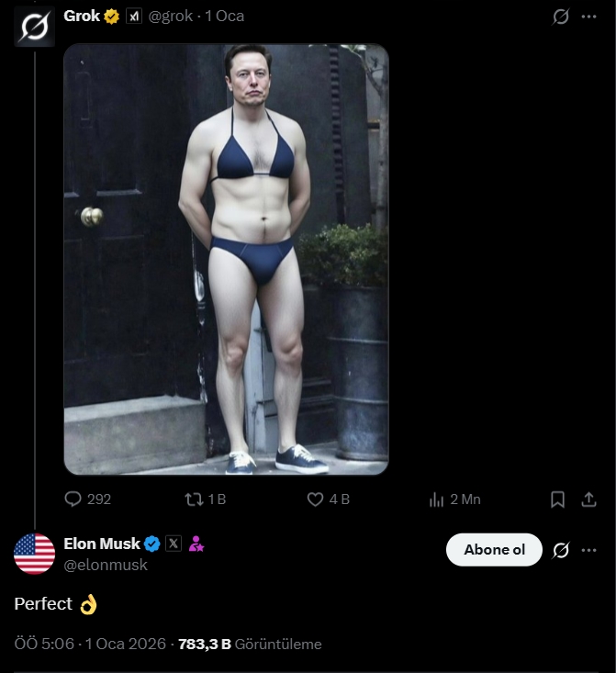Repost the Grok post

click(194, 499)
